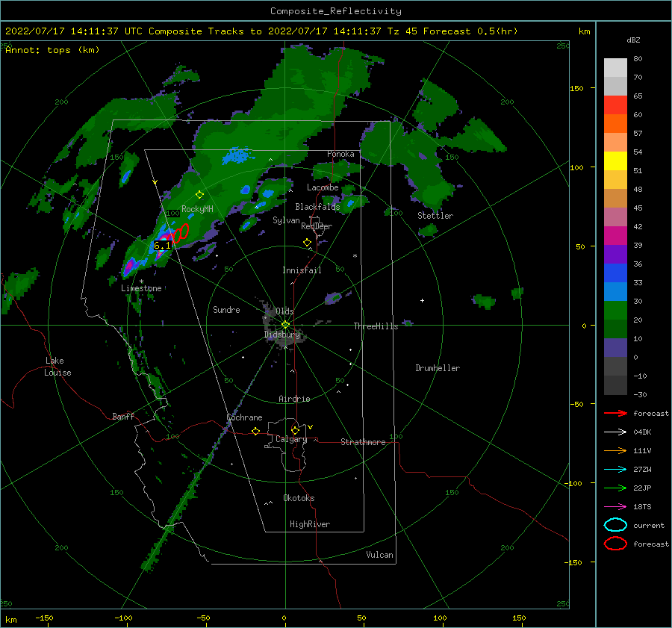The height and width of the screenshot is (628, 672).
Task: Click the magenta swatch beside 39 dBZ
Action: point(615,236)
